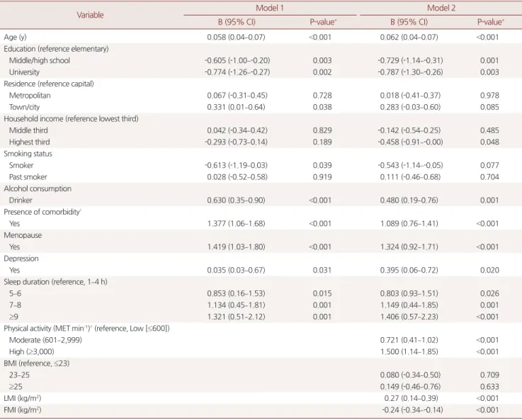The width and height of the screenshot is (522, 420).
Task: Select the 'Town/city' row label
Action: [24, 107]
